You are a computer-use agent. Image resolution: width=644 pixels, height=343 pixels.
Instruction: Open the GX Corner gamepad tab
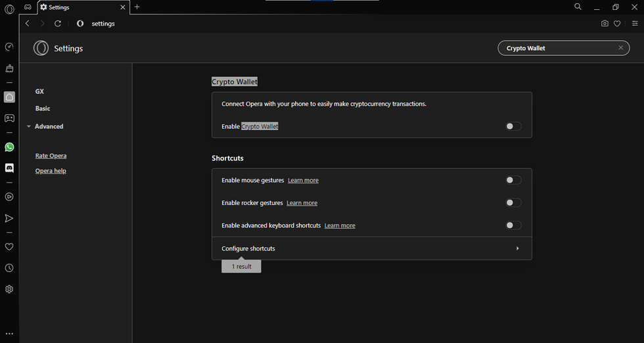point(28,7)
